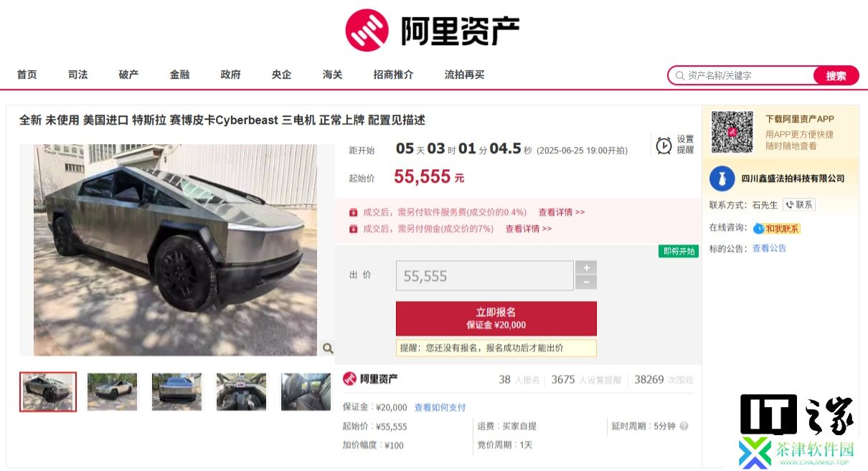Click the Ali Assets logo at top

click(x=432, y=30)
